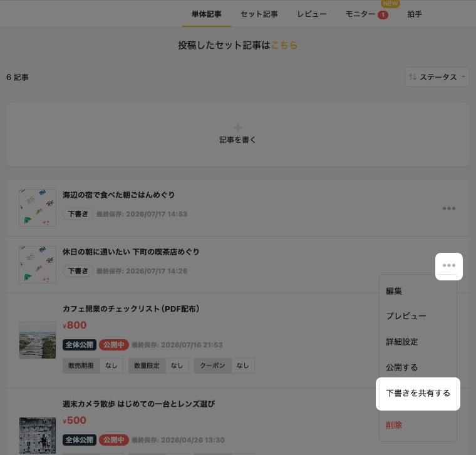Click the 公開中 badge on カフェ開業のチェックリスト
476x455 pixels.
coord(114,345)
